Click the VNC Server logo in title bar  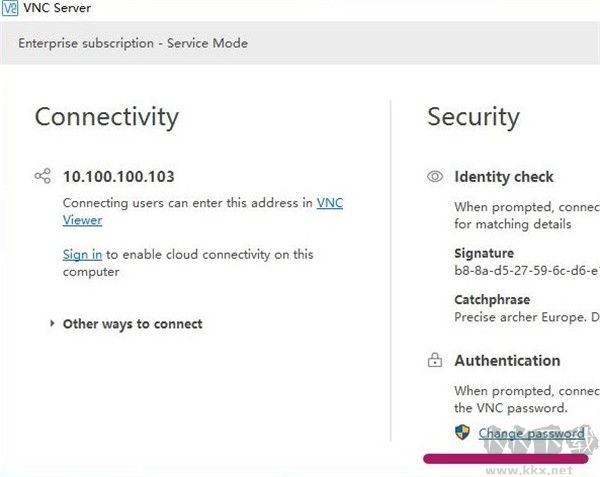click(x=9, y=9)
